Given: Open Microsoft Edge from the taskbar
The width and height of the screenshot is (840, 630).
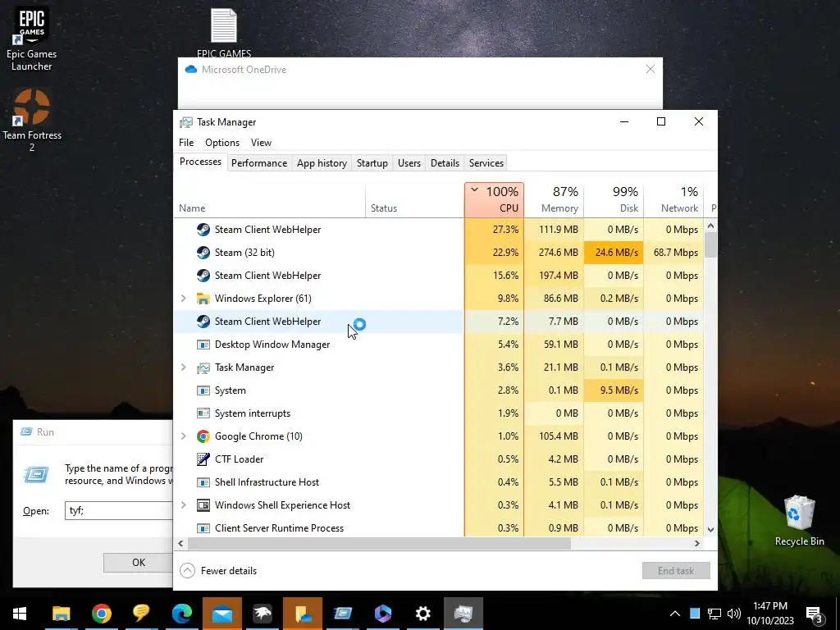Looking at the screenshot, I should (x=181, y=614).
